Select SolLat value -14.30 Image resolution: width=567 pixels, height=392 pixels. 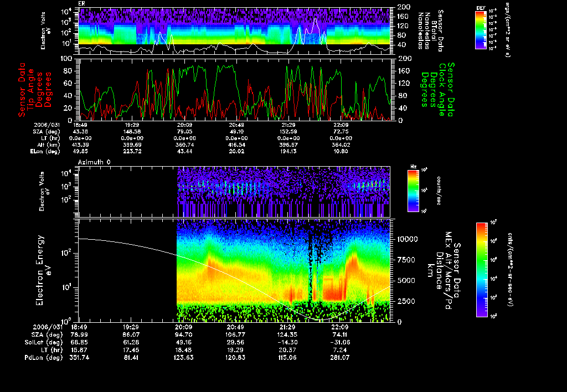pos(287,343)
